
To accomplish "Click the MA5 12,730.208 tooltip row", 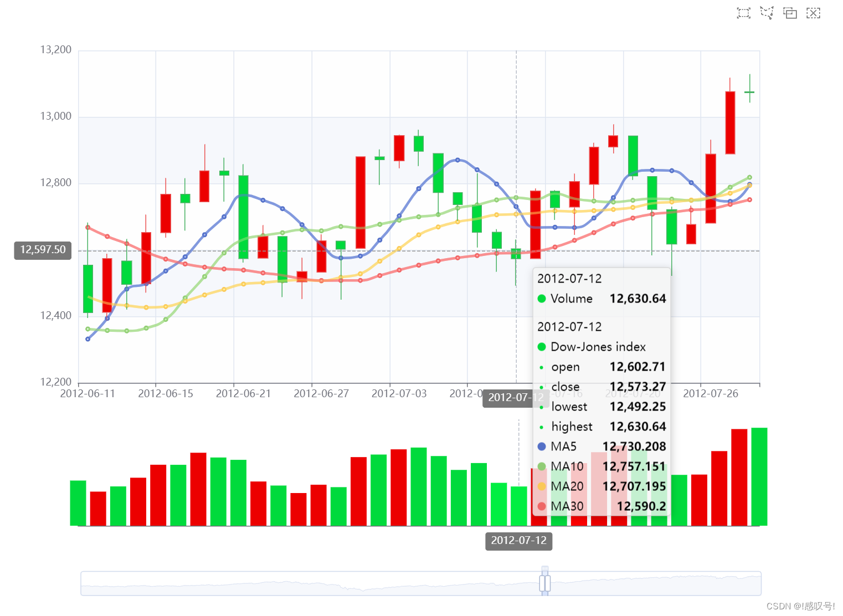I will point(602,446).
